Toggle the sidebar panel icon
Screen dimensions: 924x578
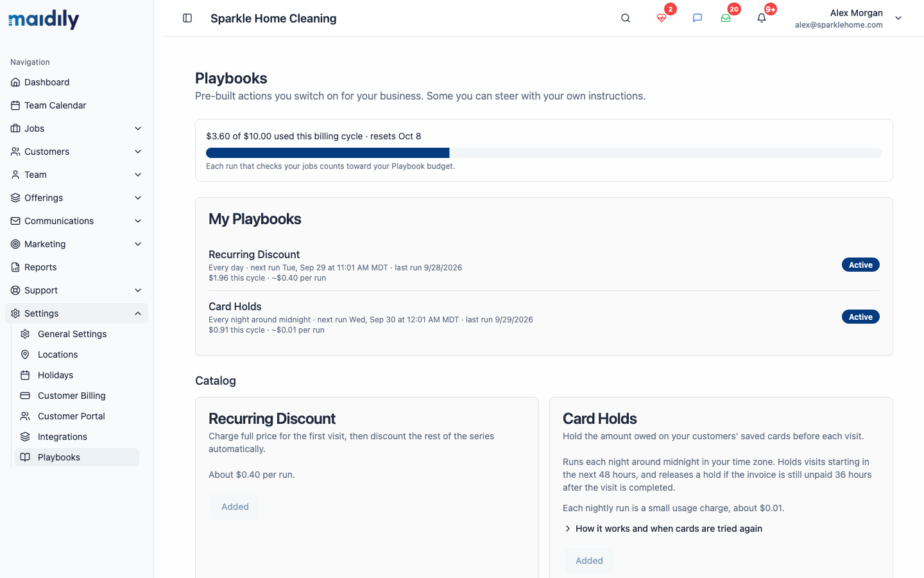[x=187, y=18]
